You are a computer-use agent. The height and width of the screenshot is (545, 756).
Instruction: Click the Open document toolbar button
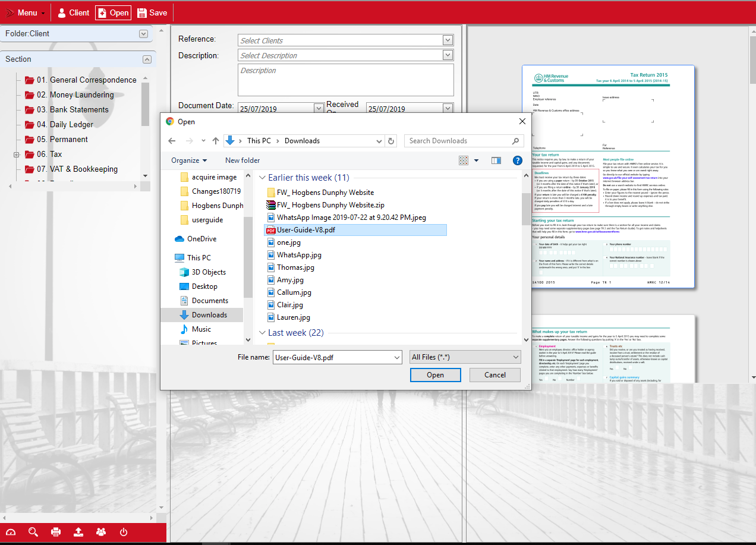(113, 12)
